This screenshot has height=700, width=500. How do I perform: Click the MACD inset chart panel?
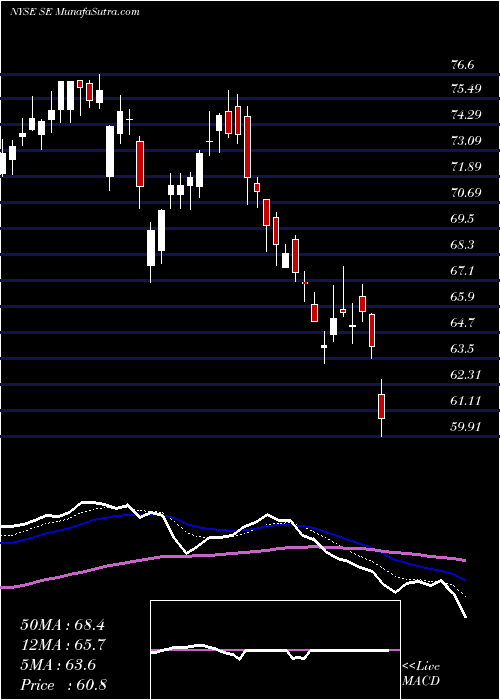tap(275, 650)
